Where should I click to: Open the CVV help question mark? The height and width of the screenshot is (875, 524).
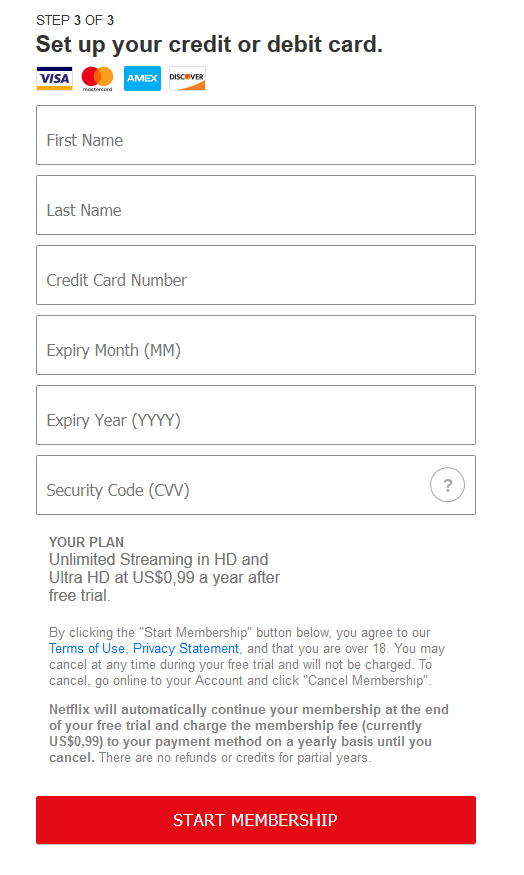pos(447,485)
